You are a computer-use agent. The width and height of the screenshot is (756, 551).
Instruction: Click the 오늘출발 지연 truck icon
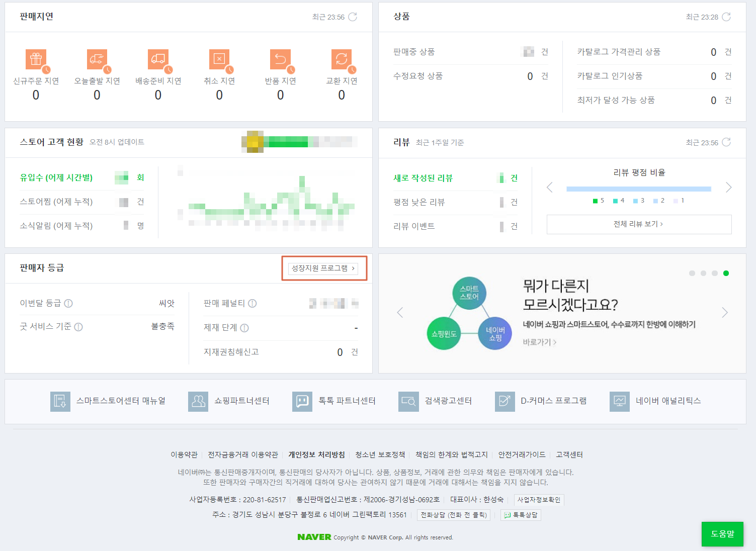(x=97, y=59)
